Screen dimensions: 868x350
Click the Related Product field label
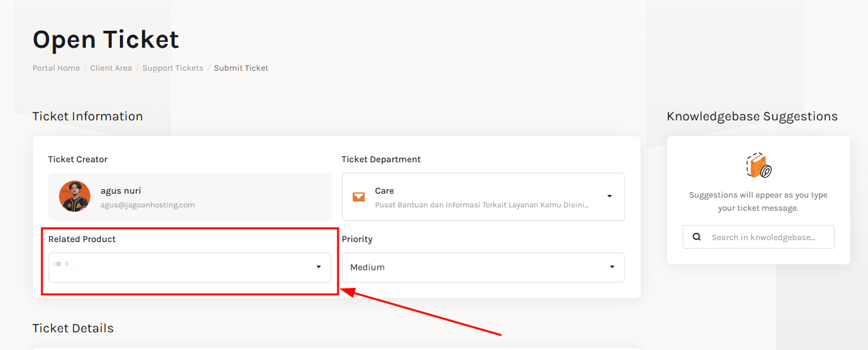[x=82, y=239]
